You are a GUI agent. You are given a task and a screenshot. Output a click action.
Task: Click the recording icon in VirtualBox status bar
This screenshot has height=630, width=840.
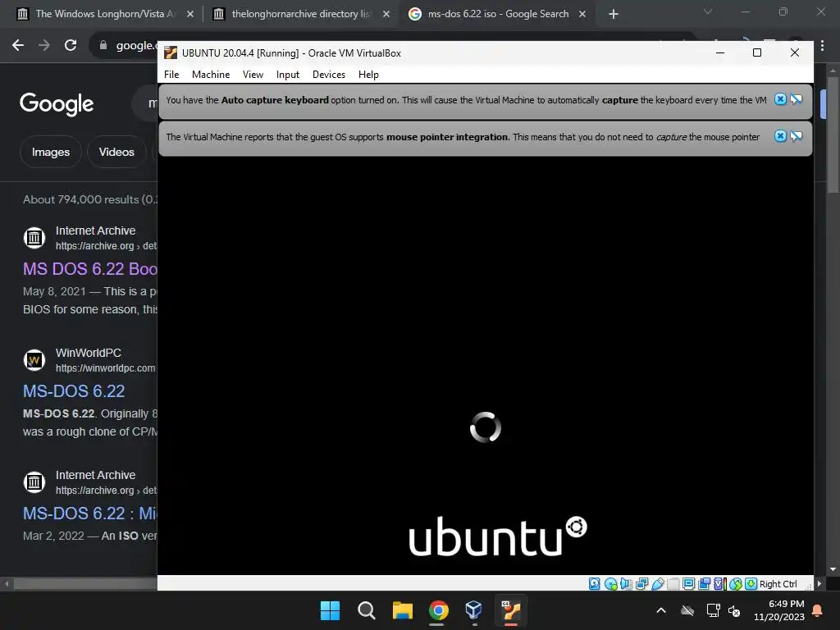pyautogui.click(x=705, y=584)
